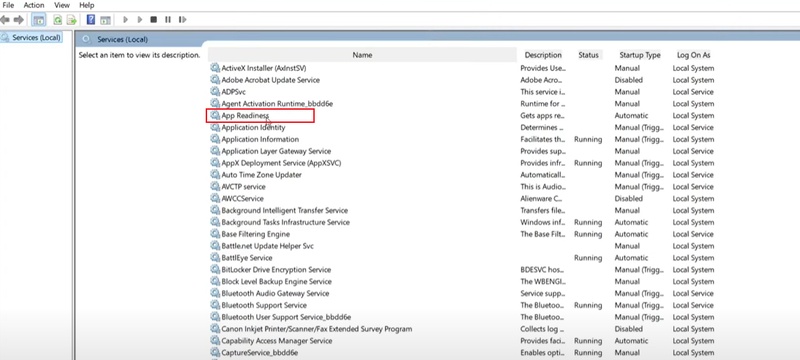Sort by the Status column header
The width and height of the screenshot is (800, 360).
click(x=588, y=55)
